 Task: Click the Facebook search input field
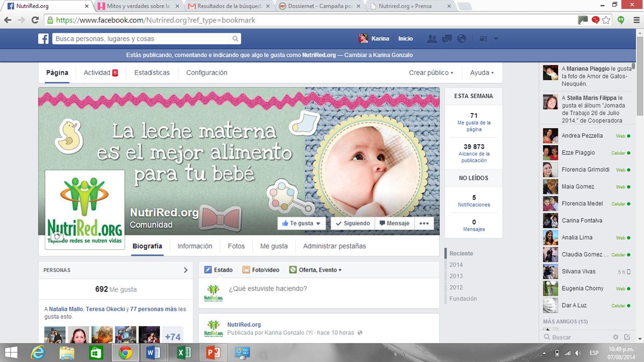[142, 39]
